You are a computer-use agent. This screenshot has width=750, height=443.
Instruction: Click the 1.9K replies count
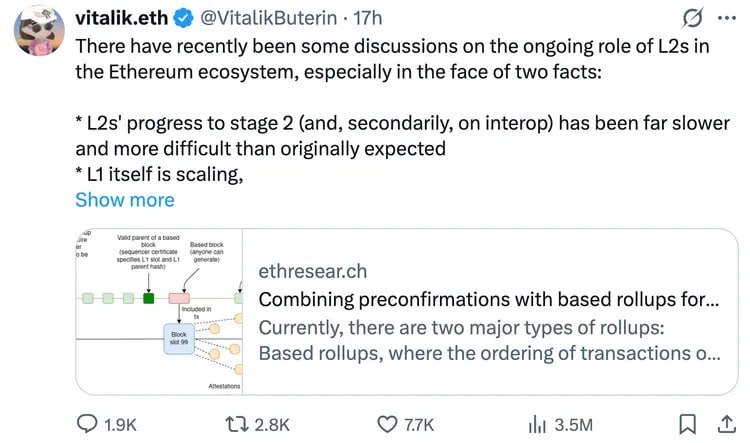click(122, 425)
